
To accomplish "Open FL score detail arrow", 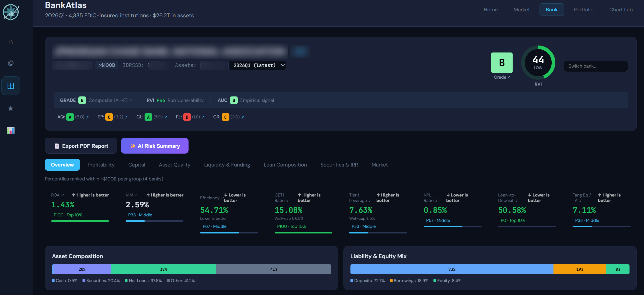I will coord(203,117).
